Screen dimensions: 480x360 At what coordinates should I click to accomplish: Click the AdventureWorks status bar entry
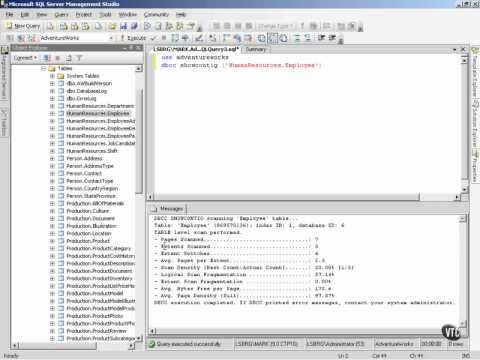pos(394,344)
